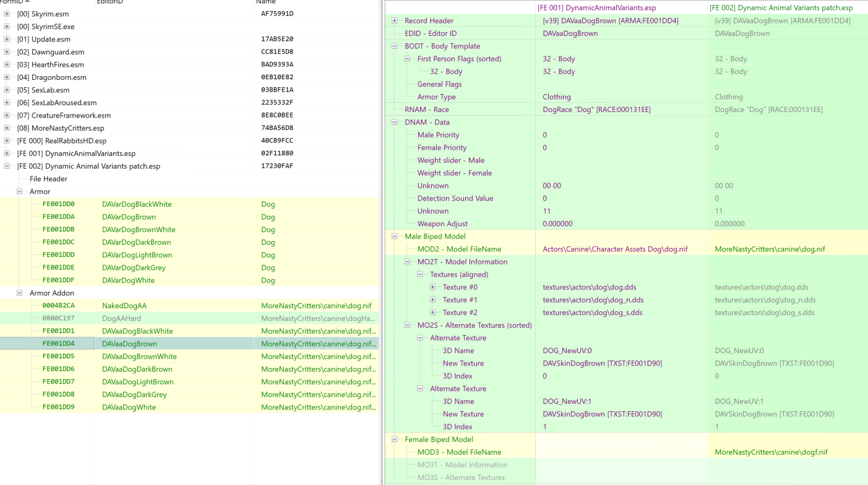The image size is (868, 485).
Task: Collapse the BODT - Body Template section
Action: coord(395,46)
